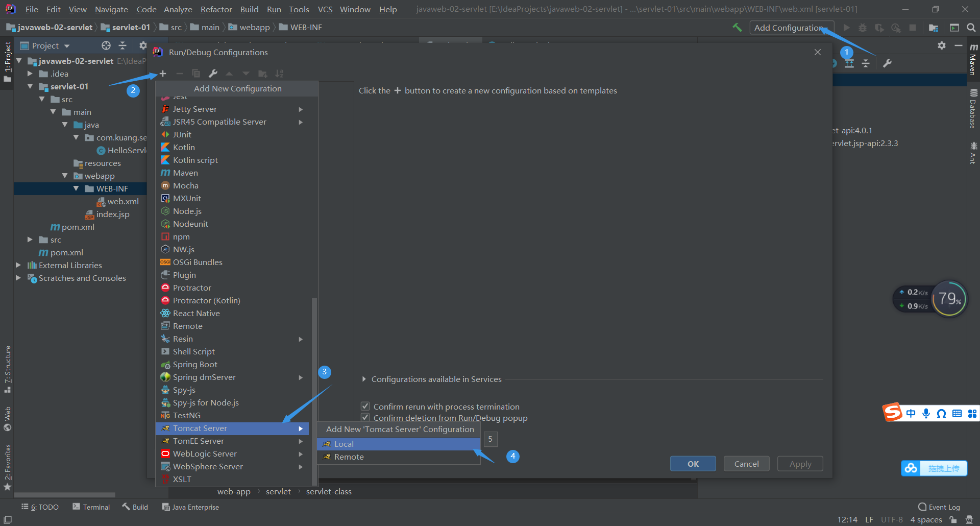Click the Maven tool window settings gear
Viewport: 980px width, 526px height.
[x=942, y=45]
